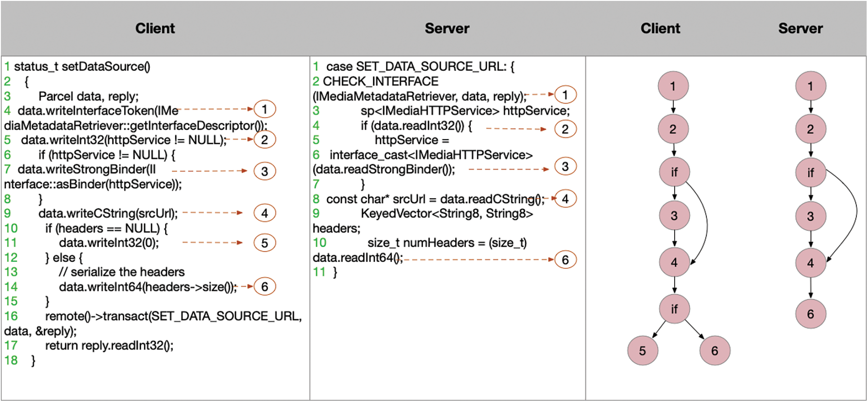Click circled marker 4 next to data.writeCString(srcUrl)
Image resolution: width=868 pixels, height=402 pixels.
click(264, 213)
